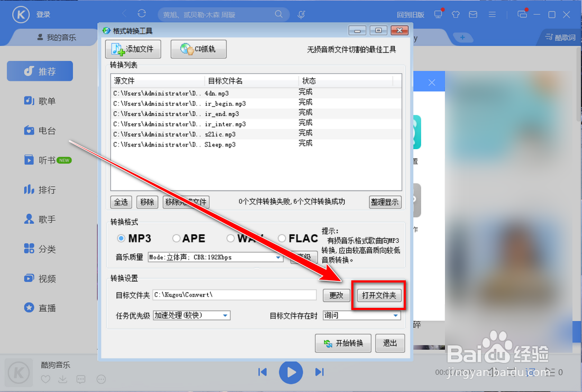Open the messages envelope icon
Image resolution: width=582 pixels, height=392 pixels.
pyautogui.click(x=473, y=14)
